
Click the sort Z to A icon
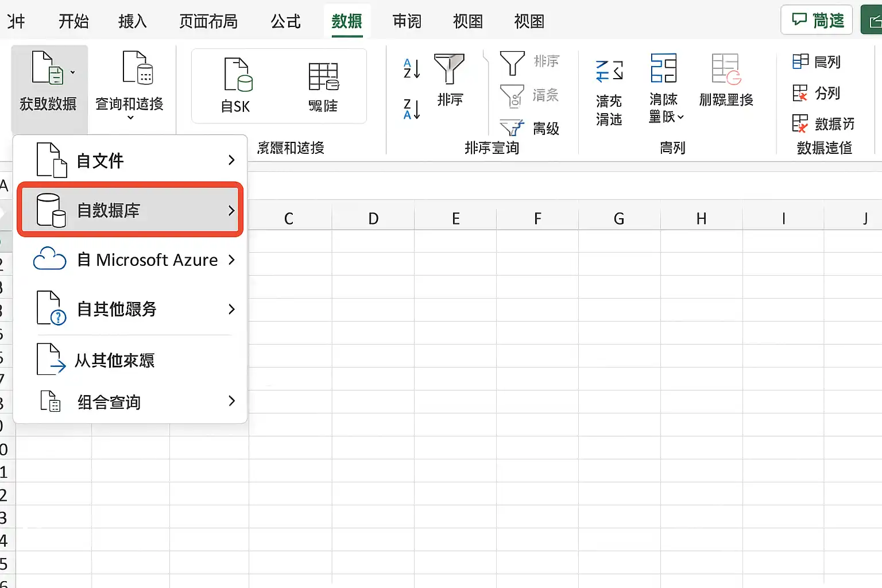[x=412, y=109]
